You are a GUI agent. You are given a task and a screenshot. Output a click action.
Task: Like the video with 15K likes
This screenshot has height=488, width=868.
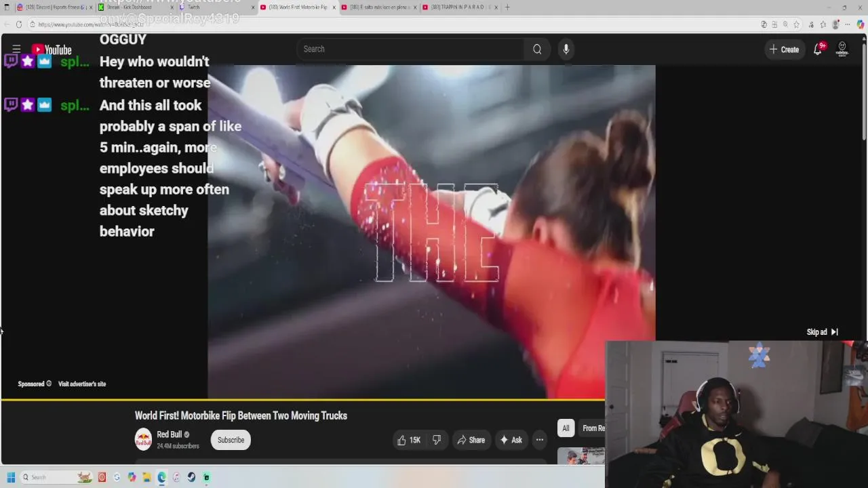[x=409, y=440]
